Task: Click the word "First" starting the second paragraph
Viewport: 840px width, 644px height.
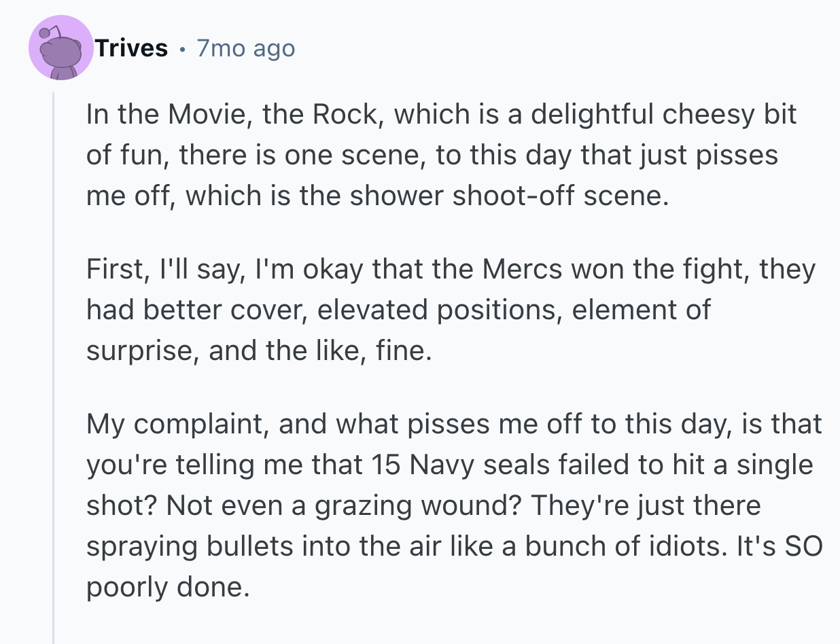Action: pos(113,270)
